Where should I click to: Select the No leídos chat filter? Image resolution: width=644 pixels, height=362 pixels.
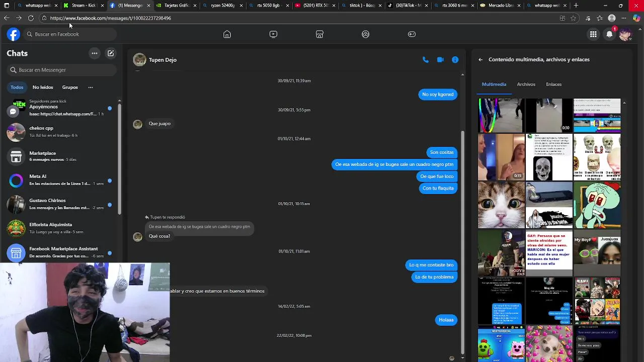pyautogui.click(x=43, y=87)
